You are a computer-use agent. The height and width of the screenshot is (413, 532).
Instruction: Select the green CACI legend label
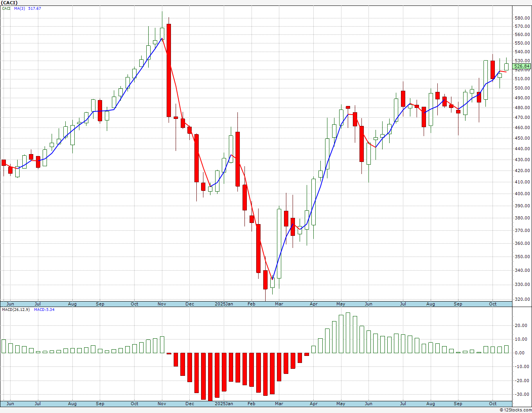[7, 8]
